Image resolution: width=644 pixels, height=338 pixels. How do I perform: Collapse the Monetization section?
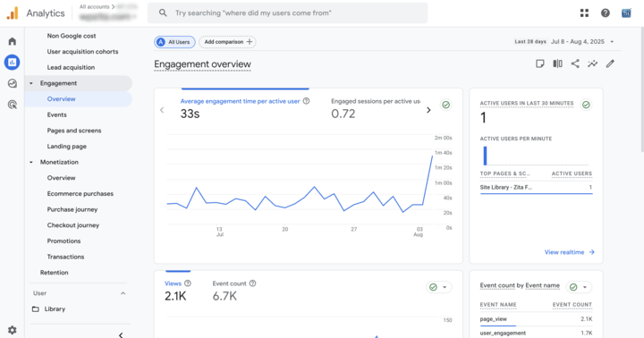(x=31, y=162)
